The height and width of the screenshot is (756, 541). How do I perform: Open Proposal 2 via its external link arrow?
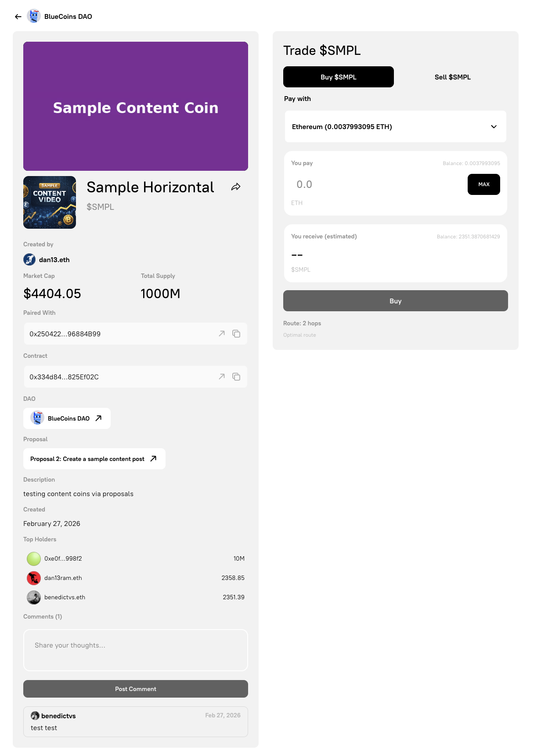(153, 458)
